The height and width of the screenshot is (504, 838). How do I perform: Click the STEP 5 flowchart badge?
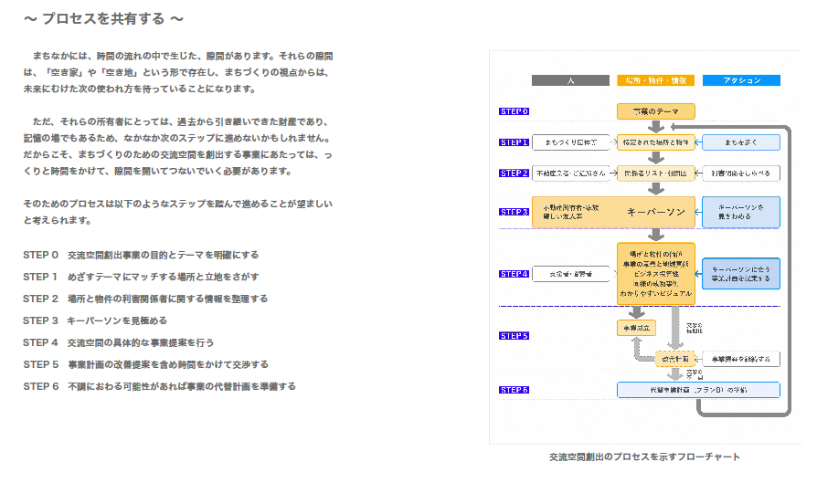514,336
